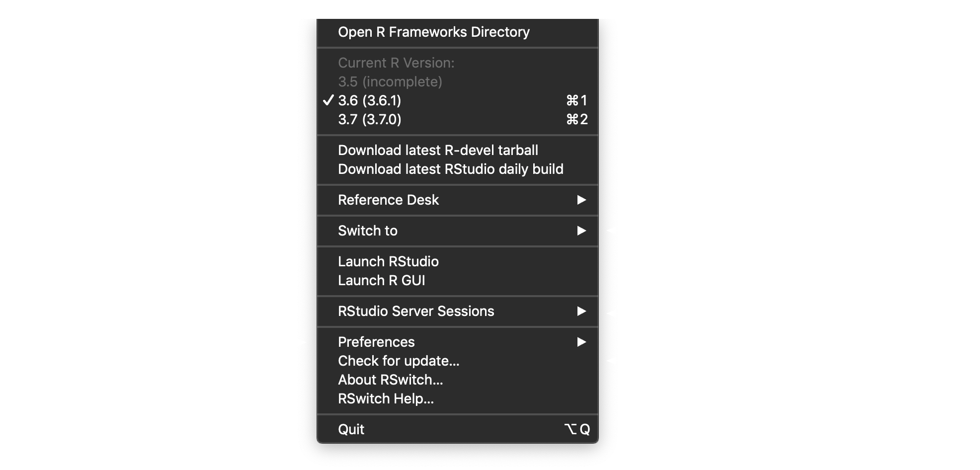Open the Preferences submenu arrow
The image size is (980, 470).
click(x=581, y=342)
